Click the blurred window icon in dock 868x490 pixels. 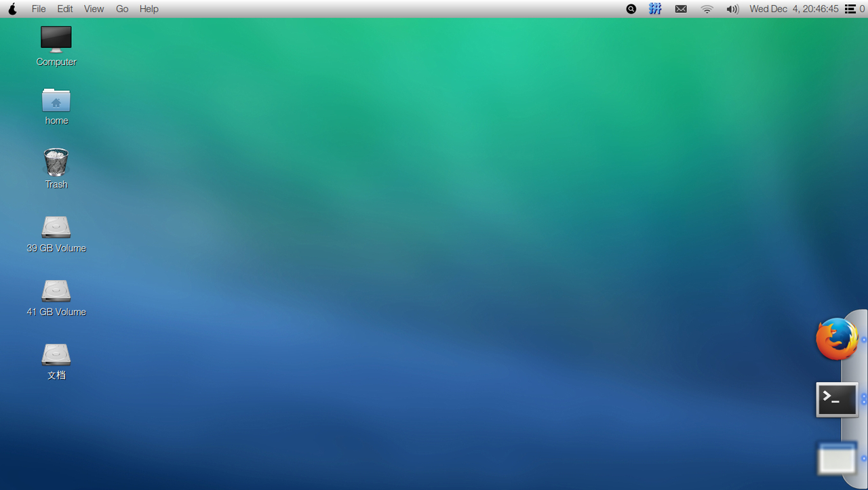coord(837,459)
